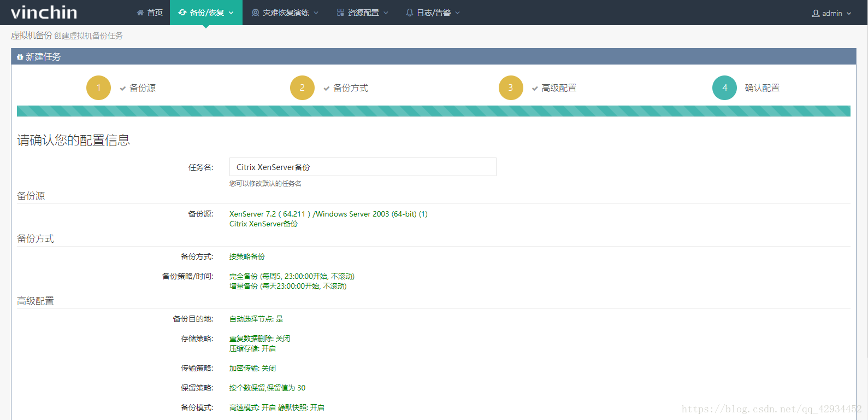868x420 pixels.
Task: Click the 日志/告警 bell icon
Action: [410, 13]
